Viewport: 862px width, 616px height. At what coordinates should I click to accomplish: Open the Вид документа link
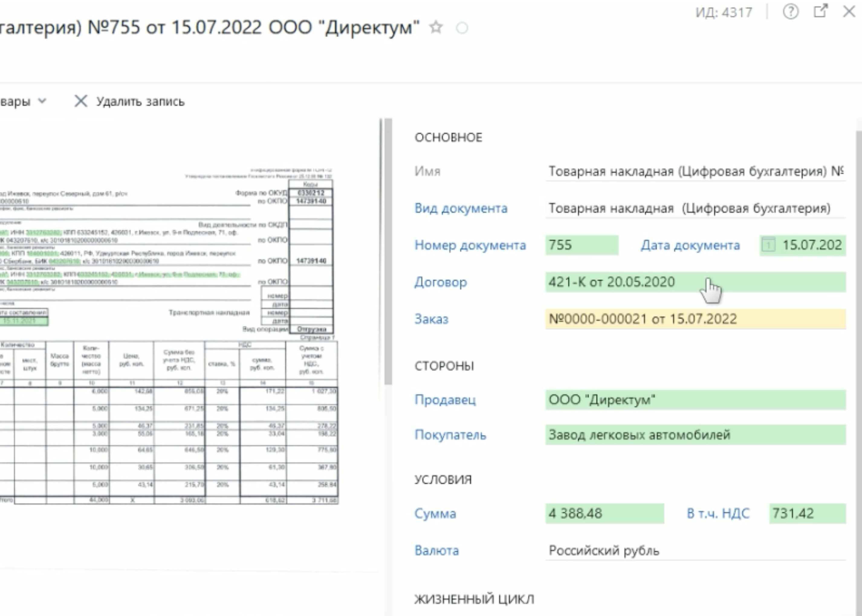[x=461, y=208]
